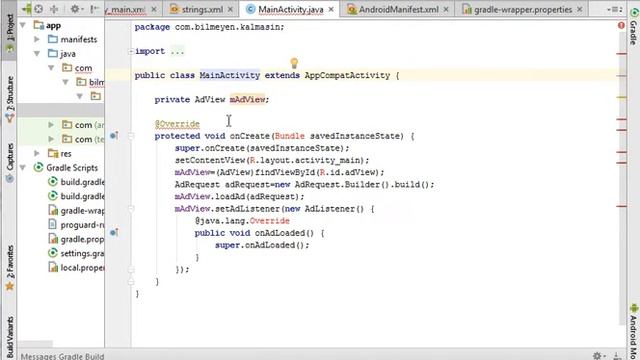Image resolution: width=640 pixels, height=360 pixels.
Task: Click the scroll-from-source target icon in Project toolbar
Action: click(38, 9)
